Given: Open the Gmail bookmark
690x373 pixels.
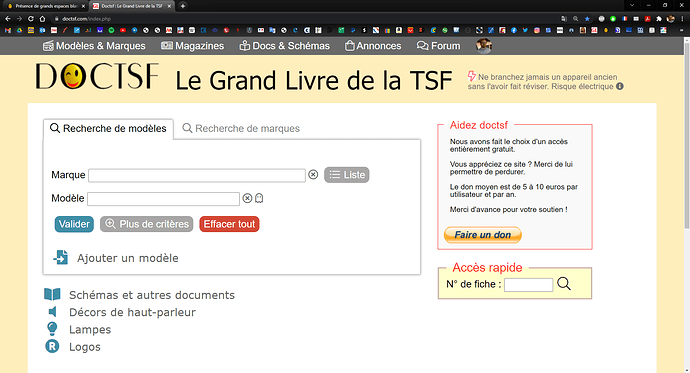Looking at the screenshot, I should point(7,30).
